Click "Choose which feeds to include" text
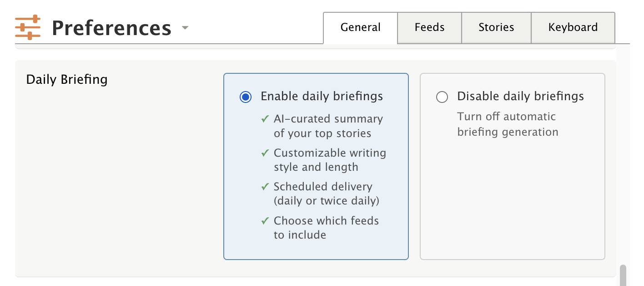The image size is (644, 286). [326, 228]
